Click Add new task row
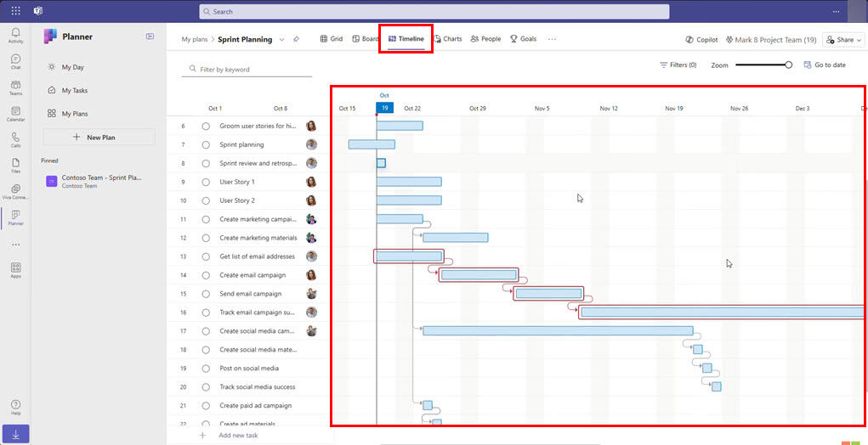Image resolution: width=868 pixels, height=445 pixels. [x=250, y=435]
